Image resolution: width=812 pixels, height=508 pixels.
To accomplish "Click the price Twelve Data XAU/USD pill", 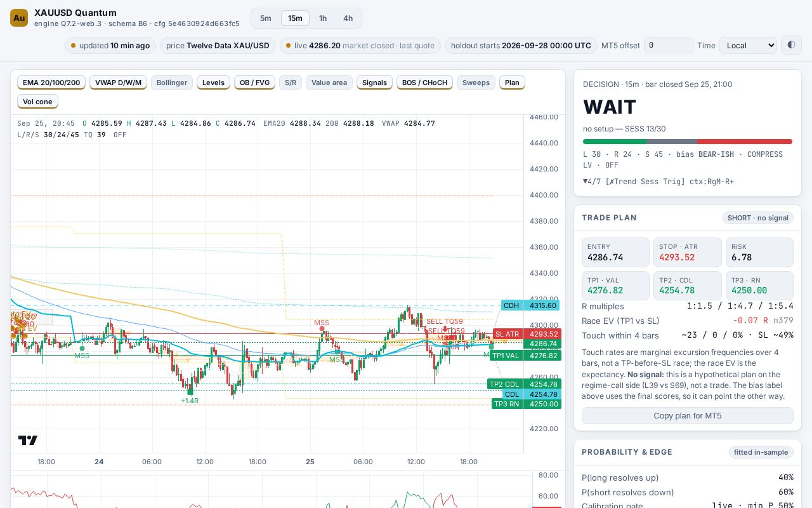I will click(x=218, y=45).
